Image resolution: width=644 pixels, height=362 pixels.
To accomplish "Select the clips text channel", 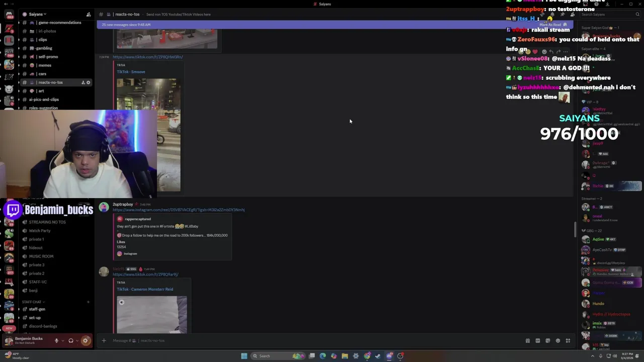I will click(55, 40).
